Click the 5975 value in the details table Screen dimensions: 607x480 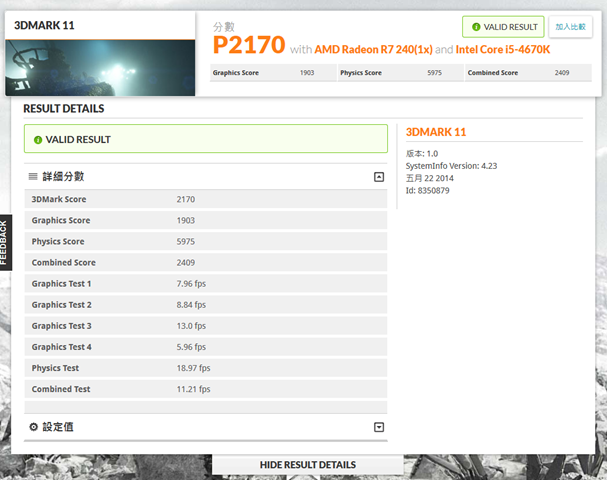tap(186, 242)
